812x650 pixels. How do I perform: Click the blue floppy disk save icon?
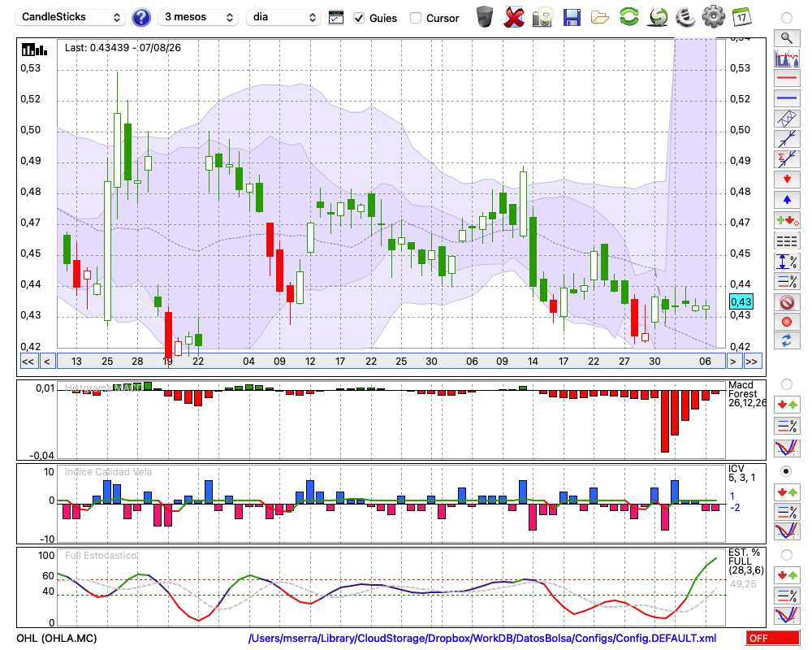click(x=571, y=18)
